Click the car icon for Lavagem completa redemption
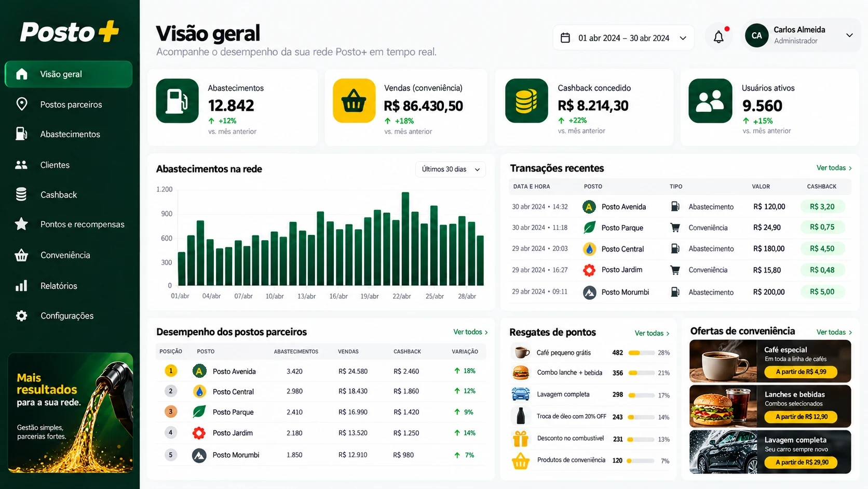Image resolution: width=868 pixels, height=489 pixels. [521, 394]
